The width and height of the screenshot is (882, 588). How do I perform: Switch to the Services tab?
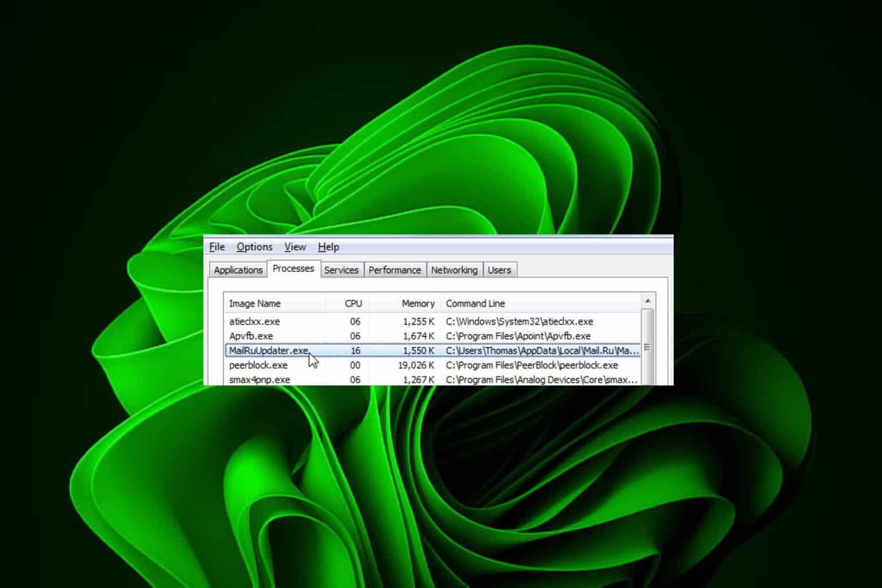pos(341,270)
